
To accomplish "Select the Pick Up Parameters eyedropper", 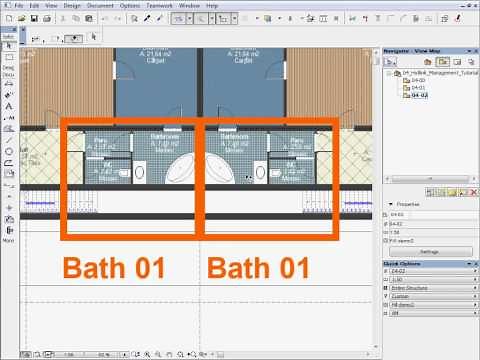I will coord(147,19).
